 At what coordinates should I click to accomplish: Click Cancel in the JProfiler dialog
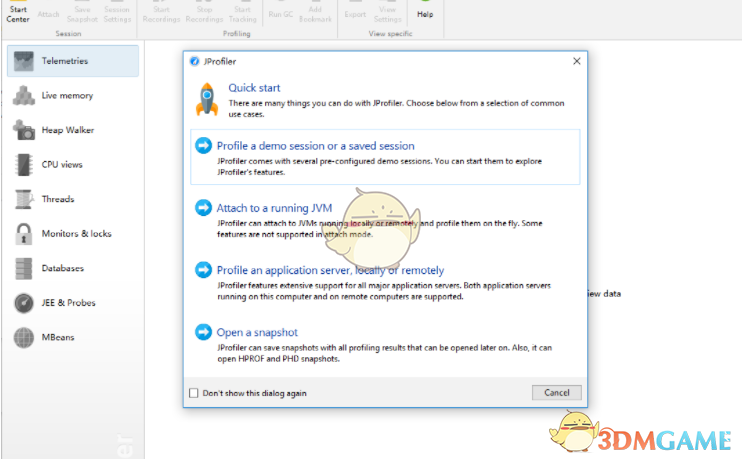[556, 392]
